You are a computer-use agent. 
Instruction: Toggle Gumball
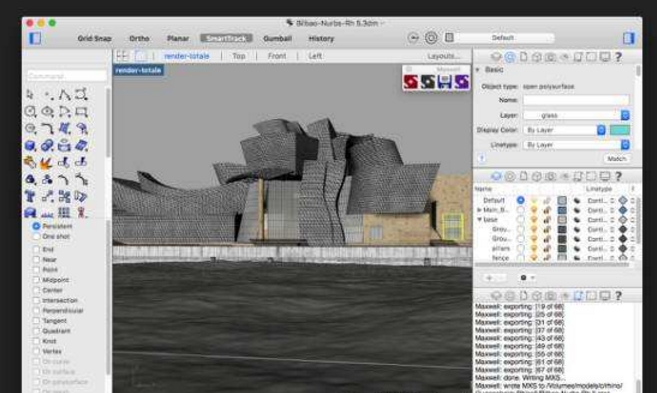[277, 38]
